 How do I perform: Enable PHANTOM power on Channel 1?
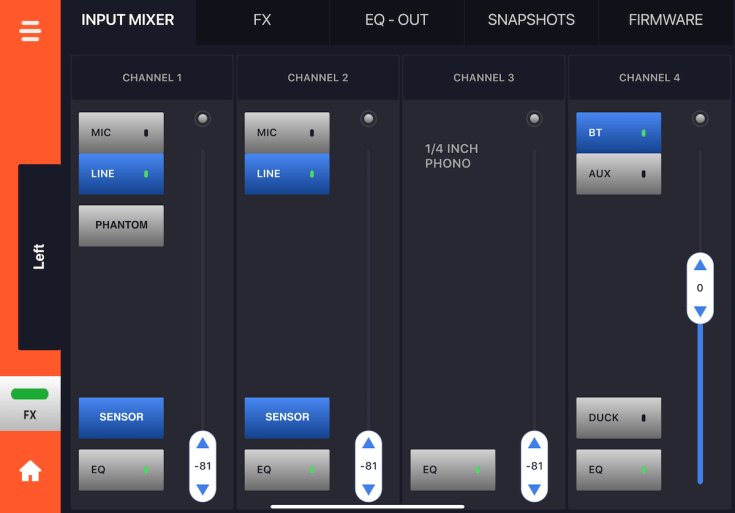[x=121, y=225]
